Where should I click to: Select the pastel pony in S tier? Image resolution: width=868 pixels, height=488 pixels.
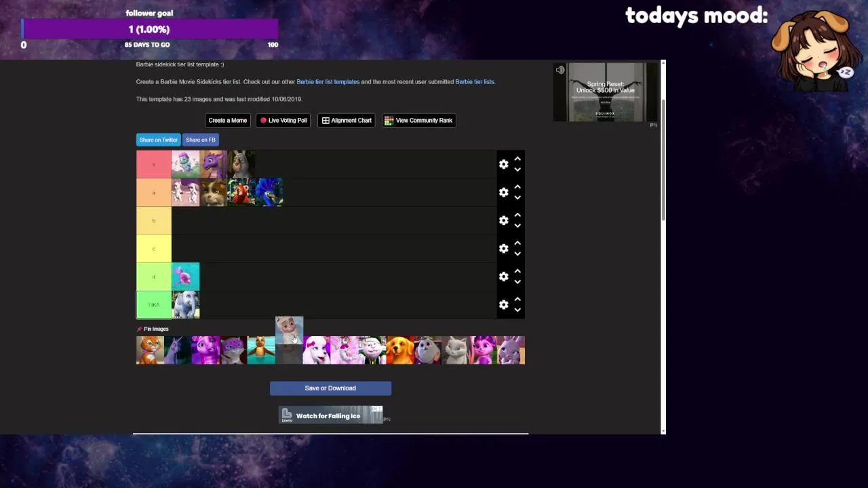point(186,164)
